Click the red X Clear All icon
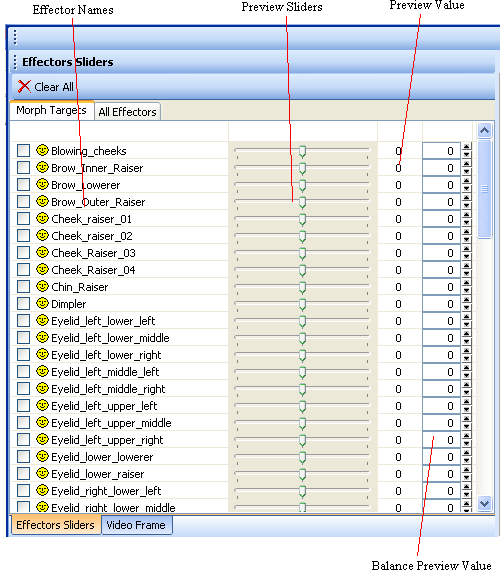The width and height of the screenshot is (503, 580). pyautogui.click(x=24, y=87)
